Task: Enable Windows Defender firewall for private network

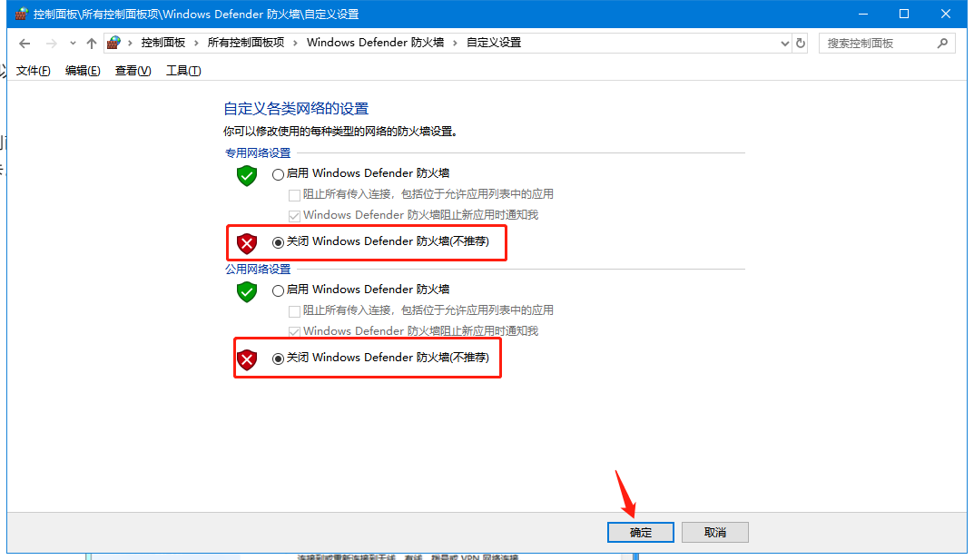Action: click(x=278, y=174)
